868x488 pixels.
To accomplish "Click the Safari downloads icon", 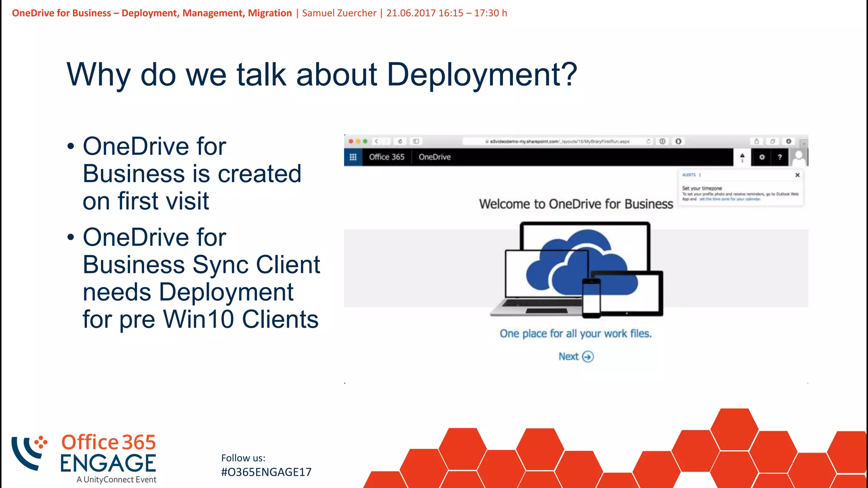I will pyautogui.click(x=789, y=141).
